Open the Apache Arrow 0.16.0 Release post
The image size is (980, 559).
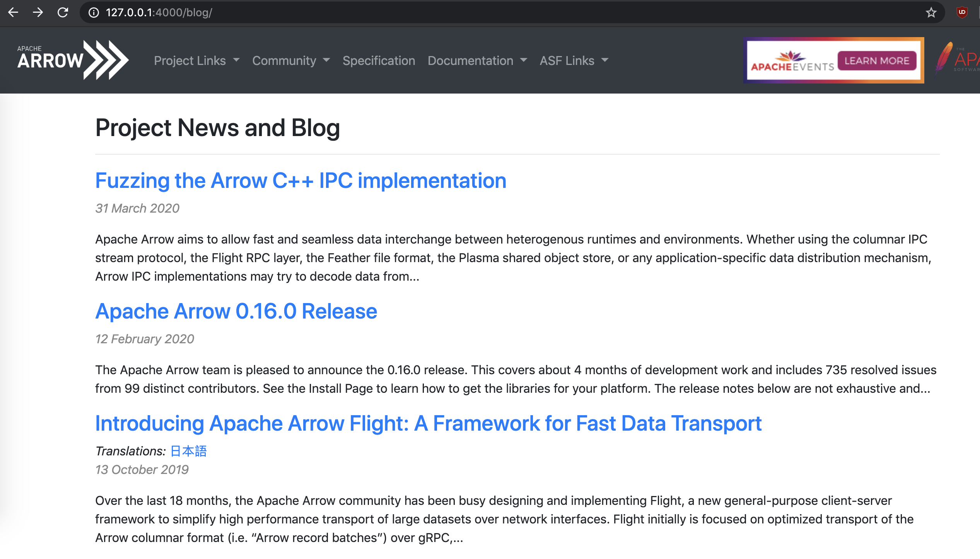(236, 311)
